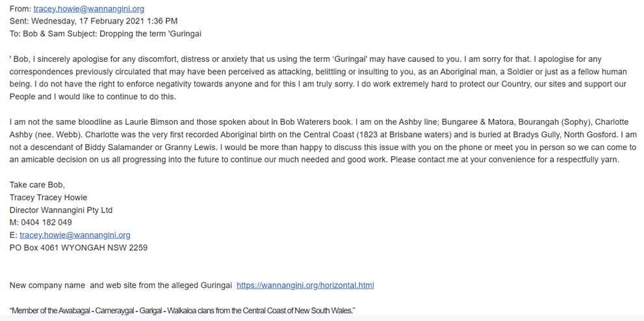Click the address "PO Box 4061 WYONGAH NSW 2259"
The width and height of the screenshot is (644, 321).
[79, 248]
